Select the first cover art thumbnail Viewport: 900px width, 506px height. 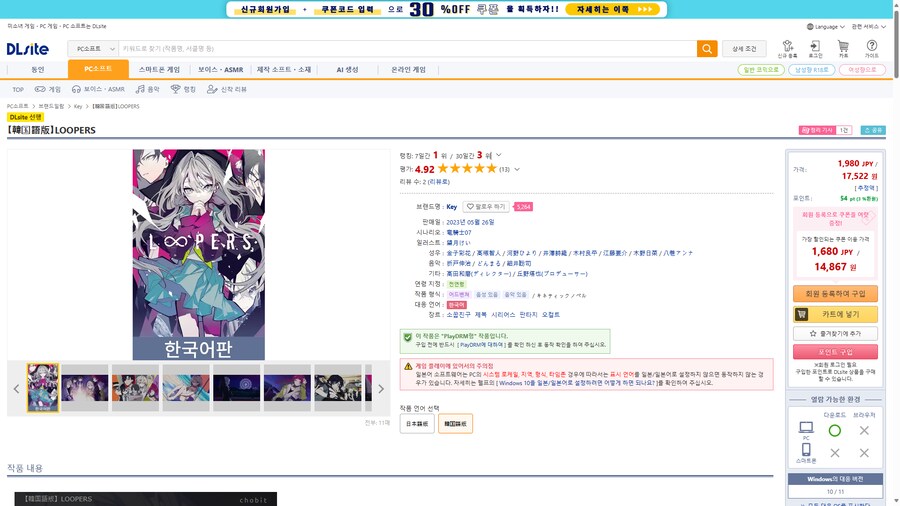(x=42, y=387)
